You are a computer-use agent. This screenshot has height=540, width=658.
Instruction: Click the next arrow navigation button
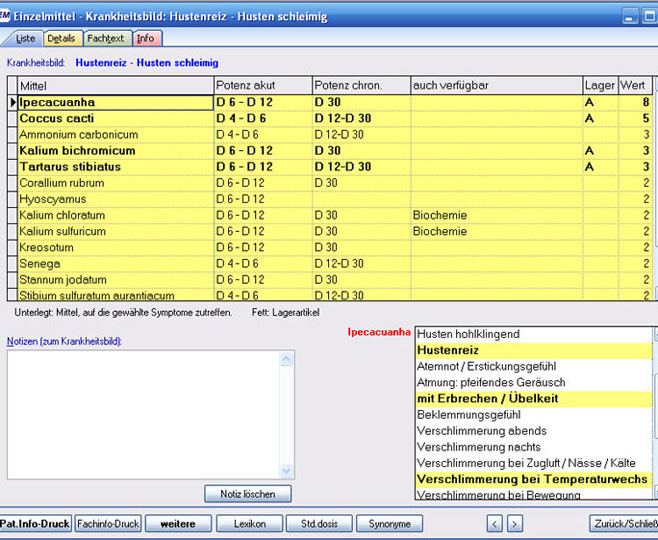pos(514,523)
